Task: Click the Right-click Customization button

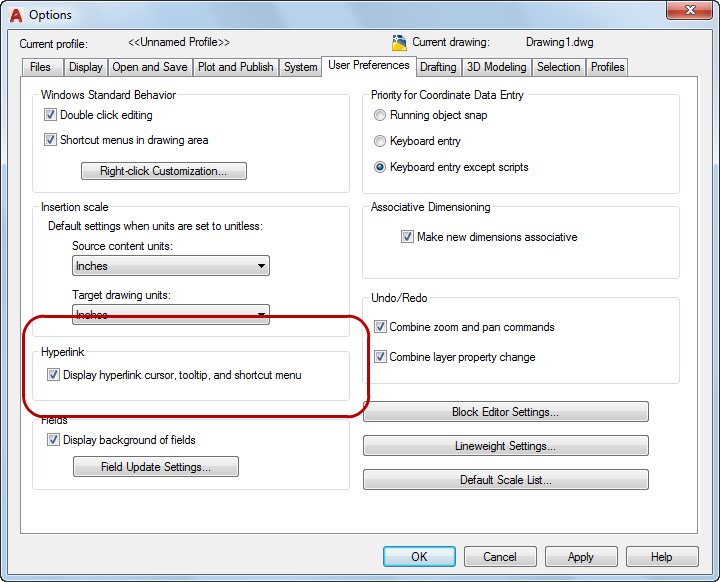Action: pyautogui.click(x=164, y=171)
